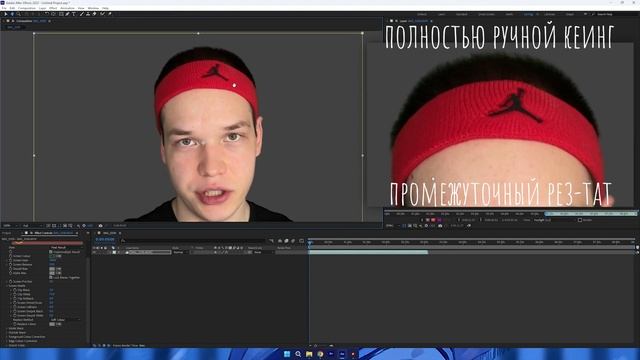Select the Puppet Pin tool

pyautogui.click(x=109, y=14)
